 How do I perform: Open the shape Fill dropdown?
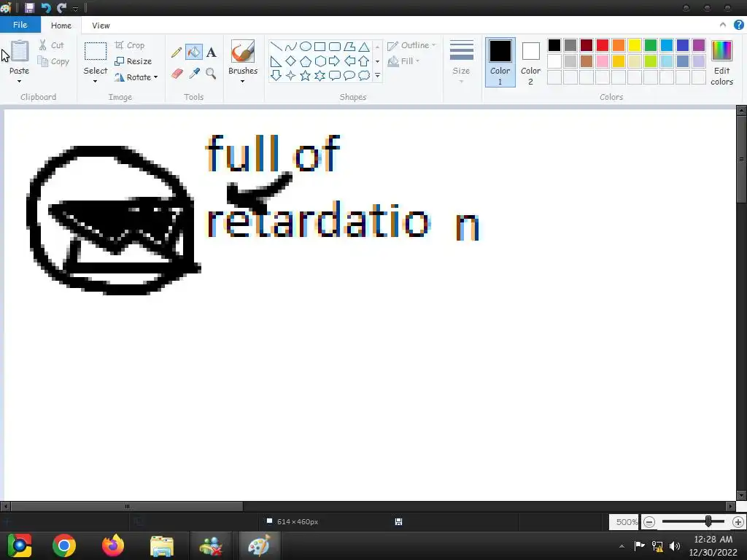point(404,61)
